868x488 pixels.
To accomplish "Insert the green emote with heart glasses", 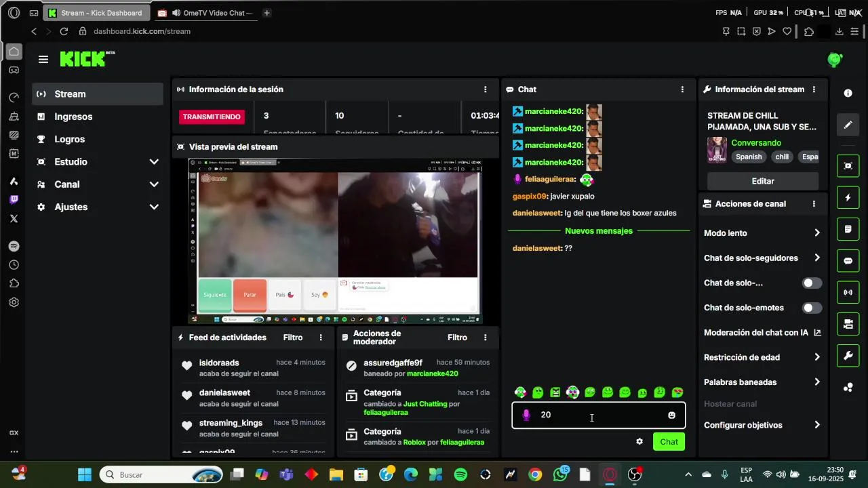I will pos(677,392).
